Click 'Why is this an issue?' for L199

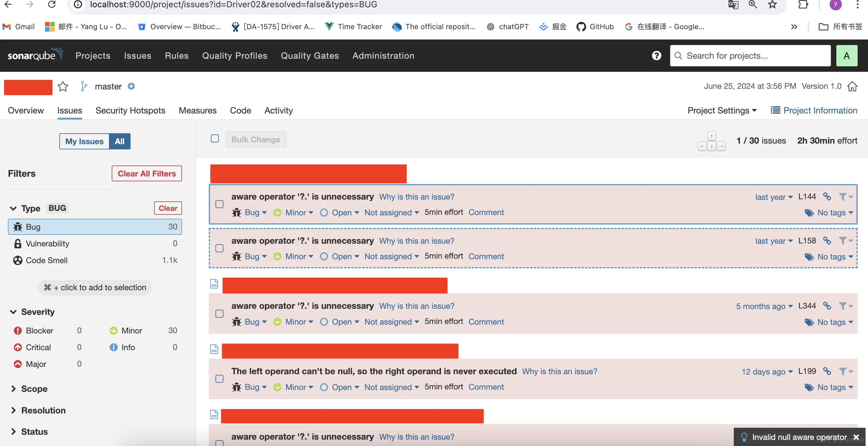coord(559,371)
